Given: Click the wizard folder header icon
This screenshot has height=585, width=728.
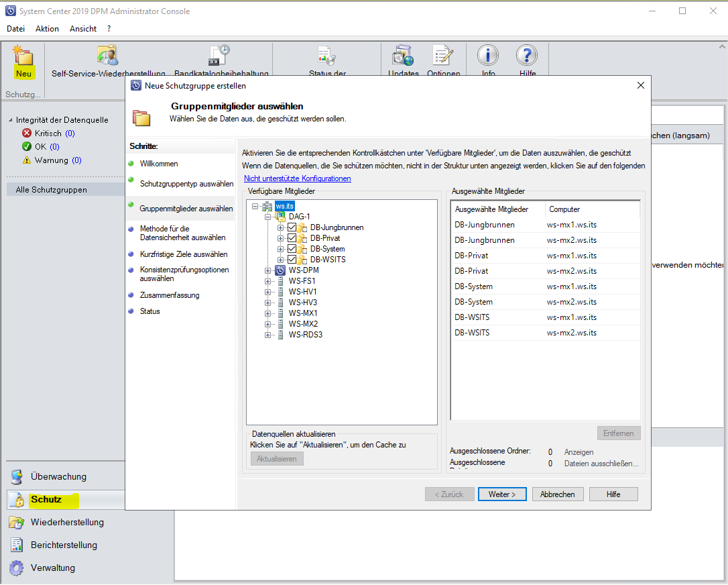Looking at the screenshot, I should (x=141, y=118).
